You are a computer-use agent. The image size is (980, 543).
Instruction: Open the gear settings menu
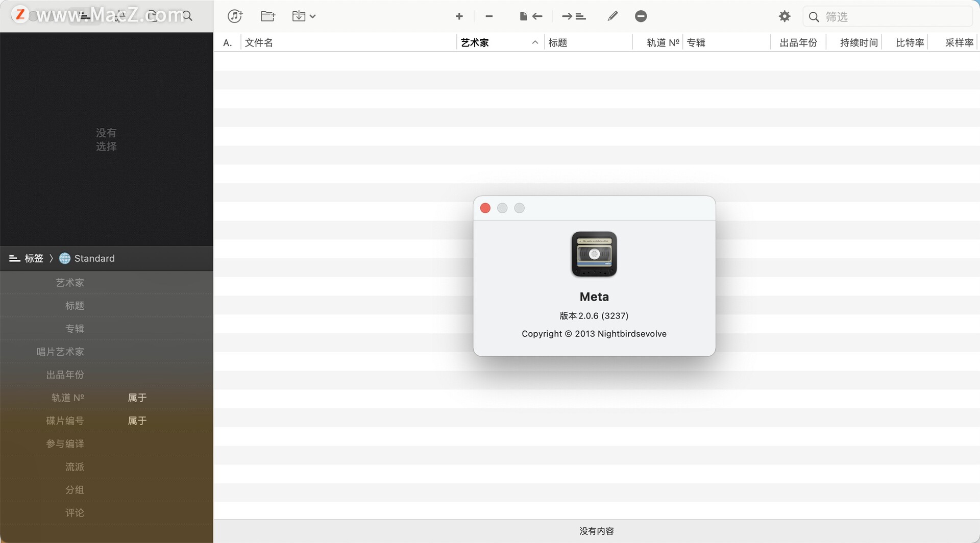[785, 16]
